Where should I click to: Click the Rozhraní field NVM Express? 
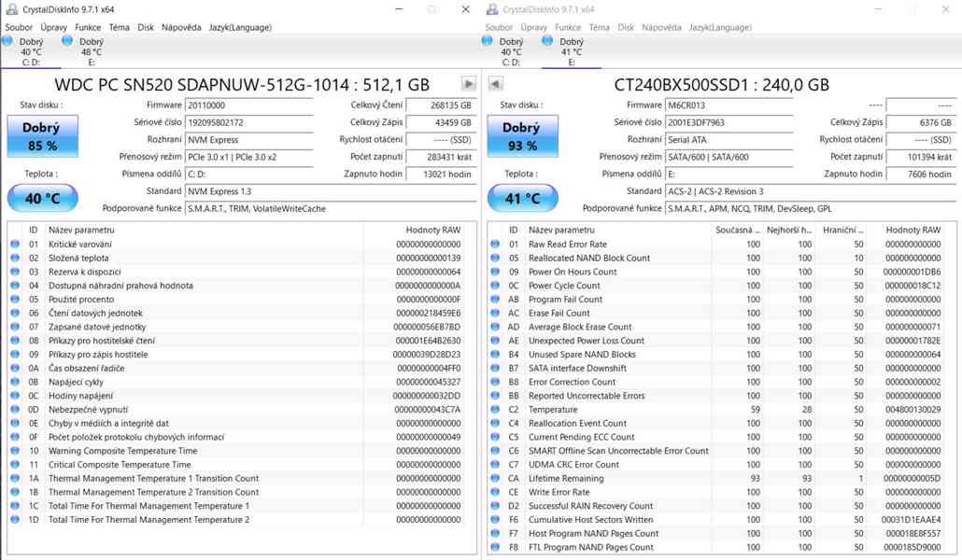(x=249, y=140)
